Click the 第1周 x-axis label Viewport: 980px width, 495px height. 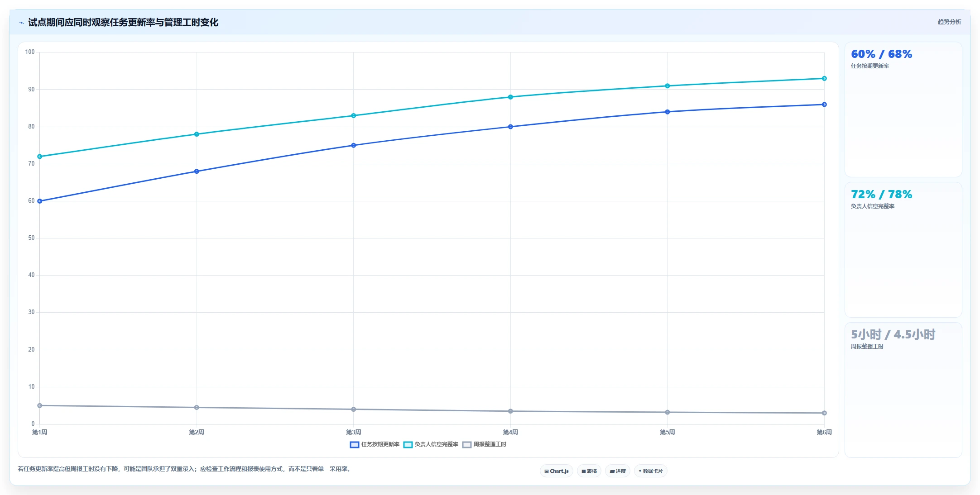(x=40, y=432)
